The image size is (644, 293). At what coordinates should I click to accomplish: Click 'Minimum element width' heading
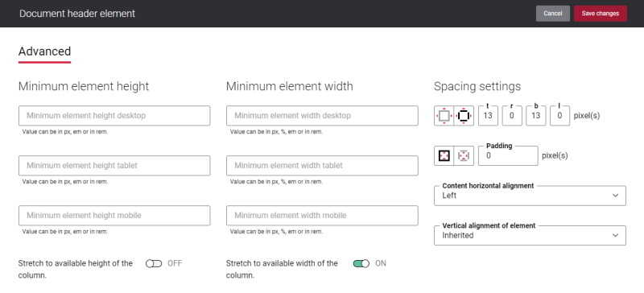coord(290,86)
